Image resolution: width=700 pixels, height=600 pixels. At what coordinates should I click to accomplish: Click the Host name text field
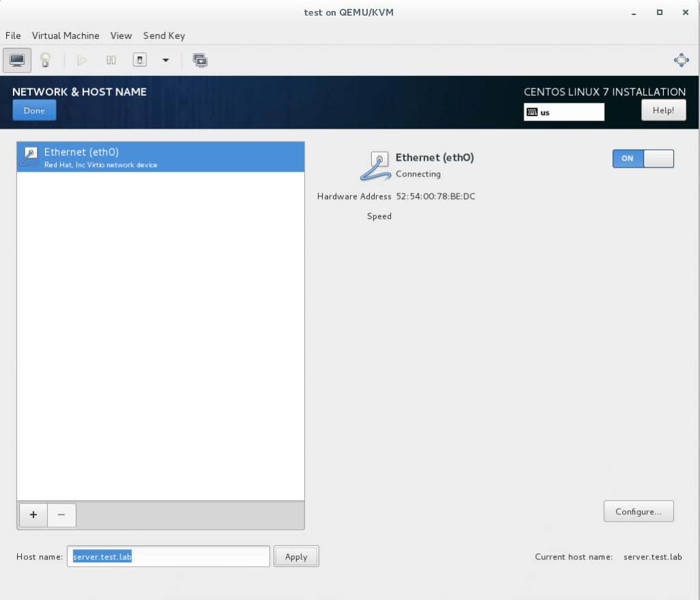click(x=168, y=557)
